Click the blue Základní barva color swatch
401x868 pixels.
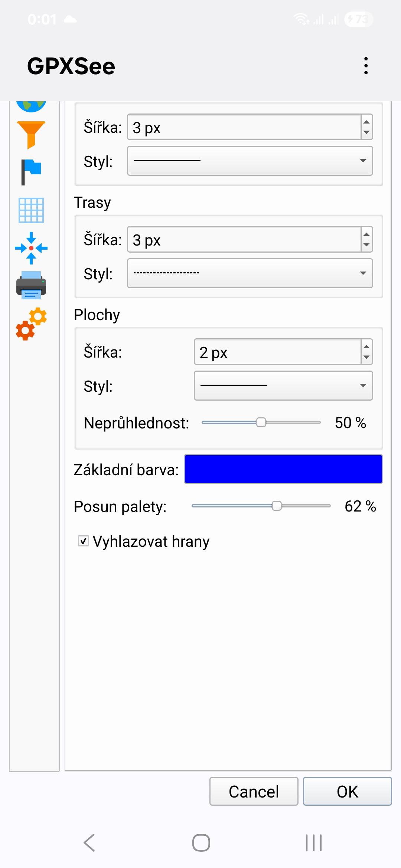tap(283, 469)
